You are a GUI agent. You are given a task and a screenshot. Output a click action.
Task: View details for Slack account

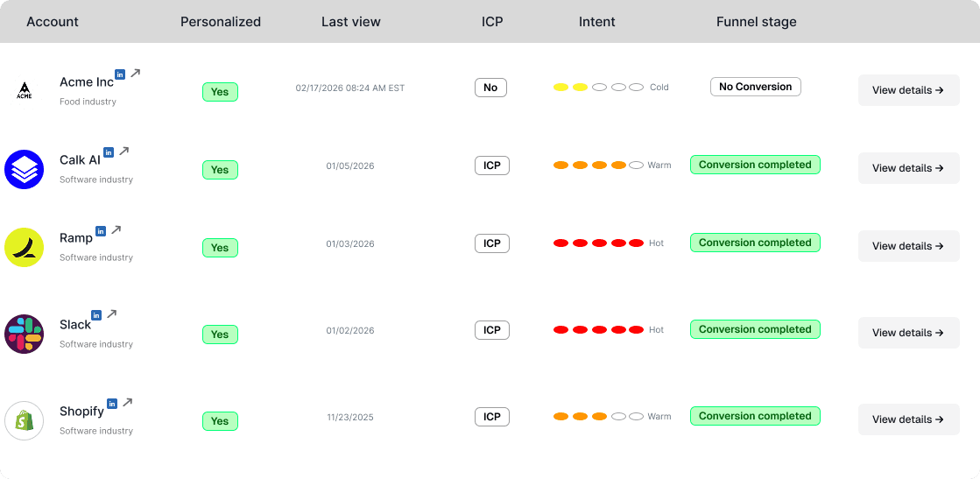click(x=908, y=333)
